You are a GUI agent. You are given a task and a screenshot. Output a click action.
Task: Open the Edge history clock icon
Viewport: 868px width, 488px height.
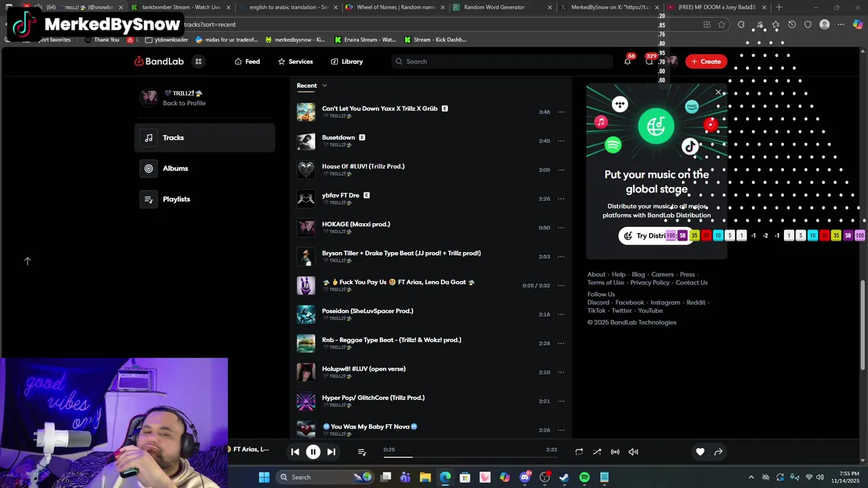pyautogui.click(x=792, y=24)
